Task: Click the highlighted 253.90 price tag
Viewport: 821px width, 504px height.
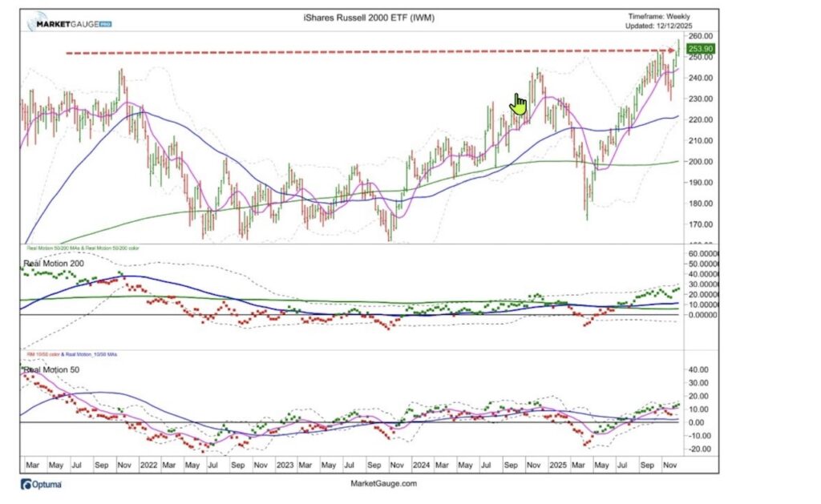Action: pyautogui.click(x=701, y=48)
